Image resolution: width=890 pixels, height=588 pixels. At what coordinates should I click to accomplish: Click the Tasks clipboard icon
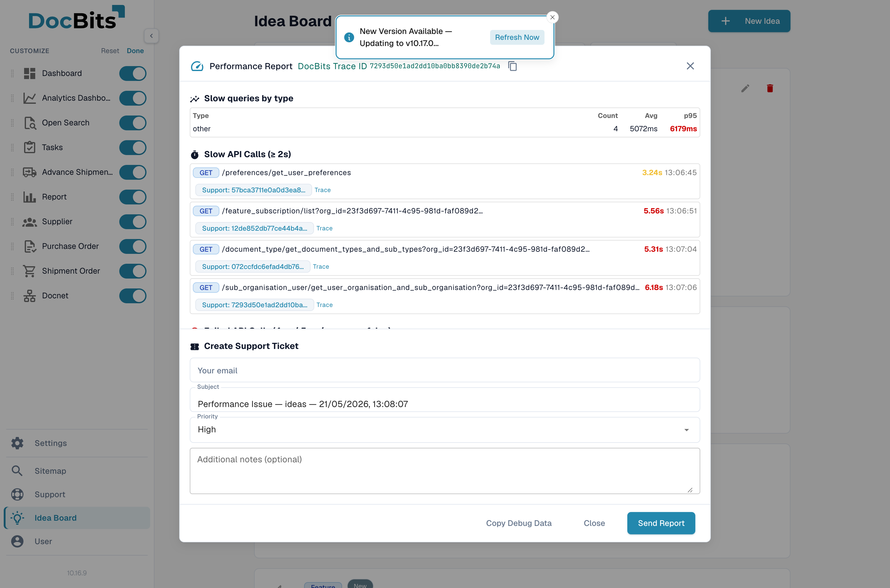pos(30,147)
